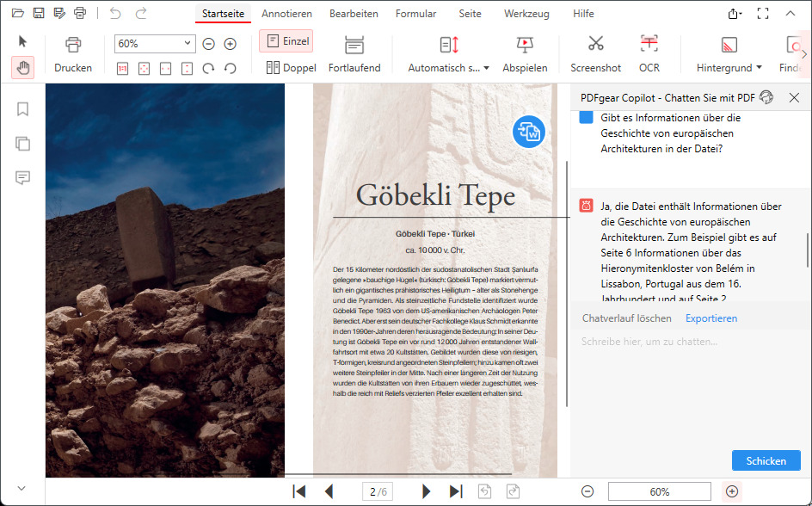Viewport: 812px width, 506px height.
Task: Enter fullscreen mode
Action: [x=763, y=14]
